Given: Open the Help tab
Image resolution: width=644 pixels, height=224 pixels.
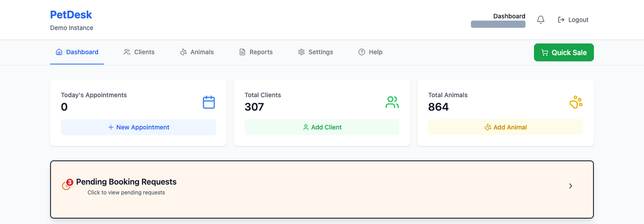Looking at the screenshot, I should [x=370, y=52].
